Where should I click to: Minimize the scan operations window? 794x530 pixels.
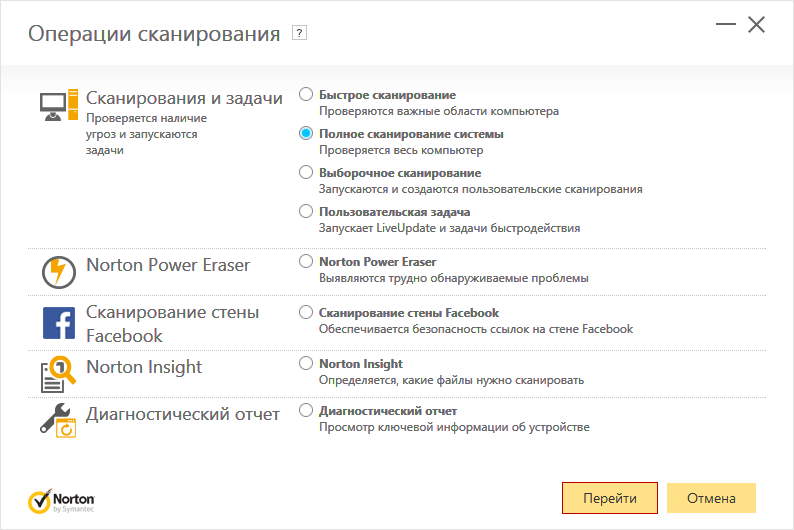click(726, 24)
